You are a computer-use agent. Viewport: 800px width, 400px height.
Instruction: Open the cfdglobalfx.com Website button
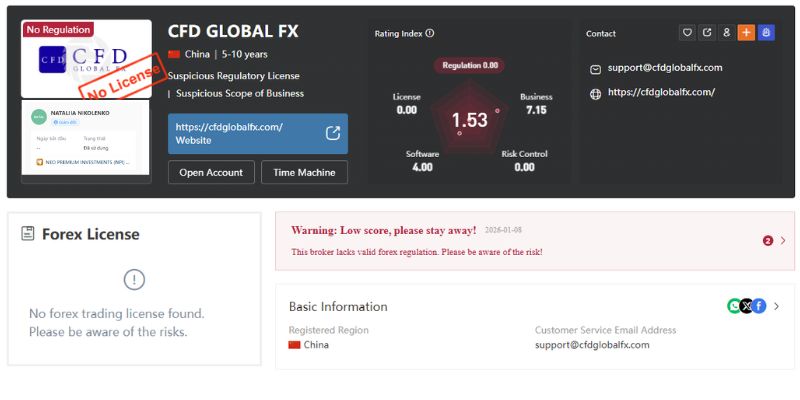coord(258,134)
